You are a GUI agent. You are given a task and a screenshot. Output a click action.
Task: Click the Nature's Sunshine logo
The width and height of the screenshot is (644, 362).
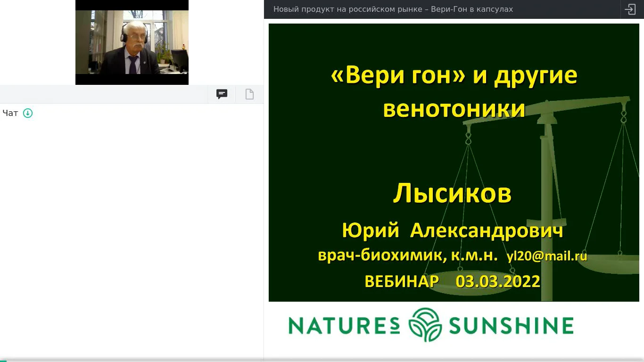tap(431, 325)
